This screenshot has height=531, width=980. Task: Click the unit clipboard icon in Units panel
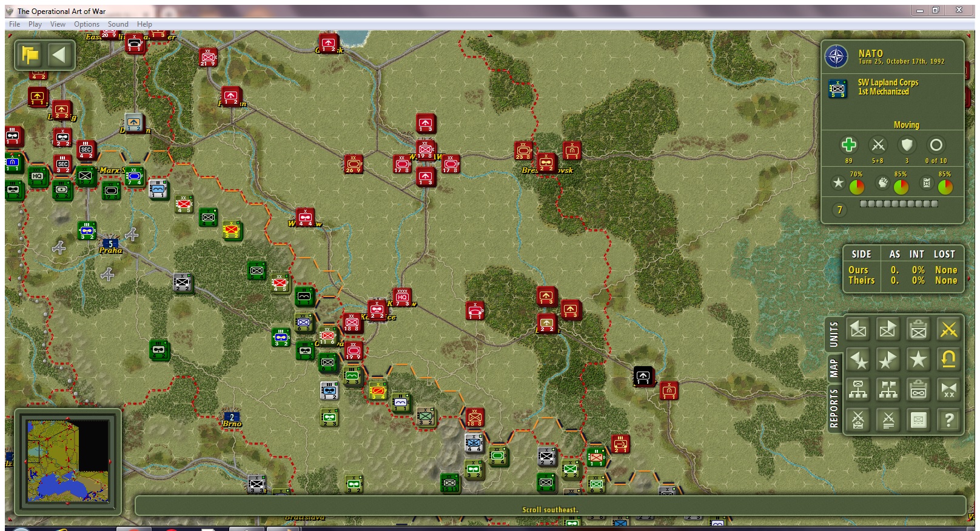pyautogui.click(x=918, y=329)
